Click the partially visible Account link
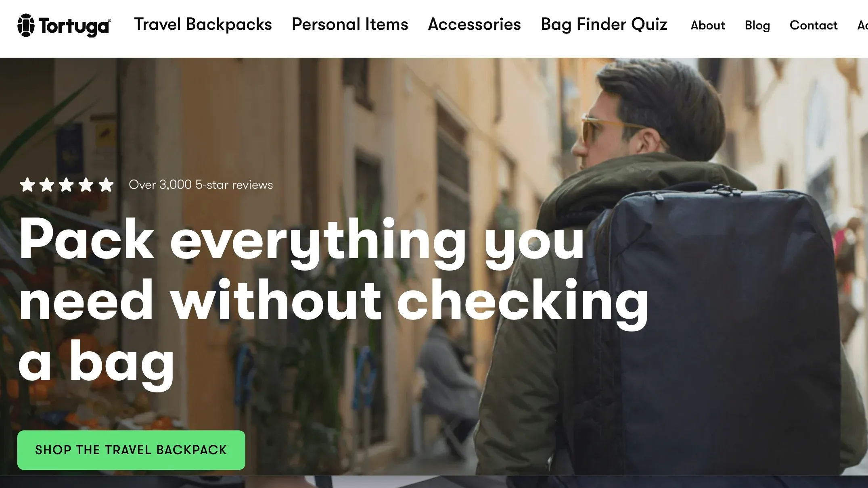Viewport: 868px width, 488px height. tap(863, 25)
